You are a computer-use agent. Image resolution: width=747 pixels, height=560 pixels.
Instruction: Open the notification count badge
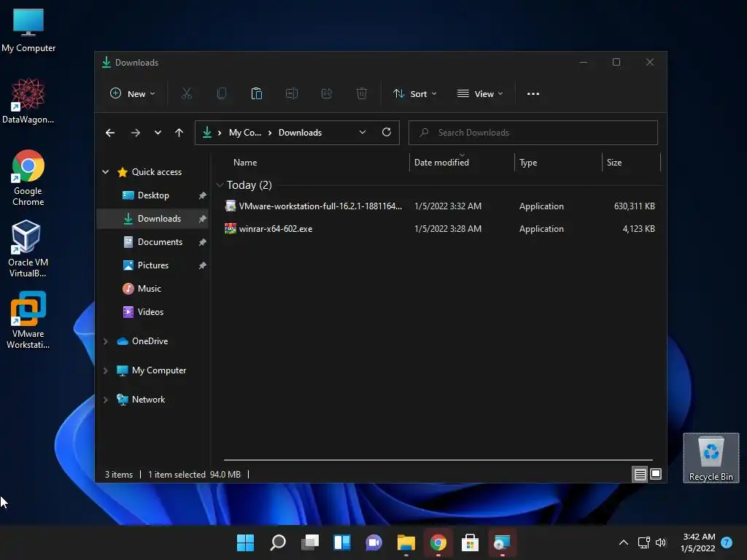[x=727, y=542]
